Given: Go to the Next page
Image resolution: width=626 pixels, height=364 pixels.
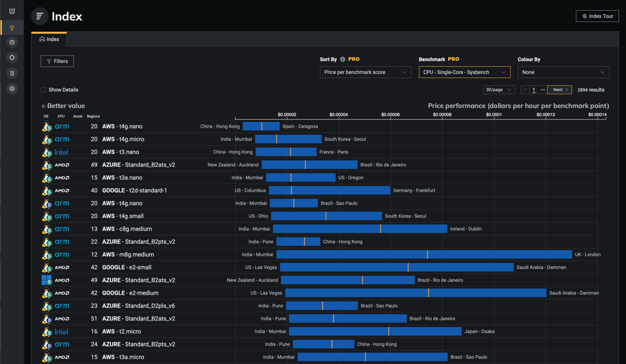Looking at the screenshot, I should click(560, 90).
